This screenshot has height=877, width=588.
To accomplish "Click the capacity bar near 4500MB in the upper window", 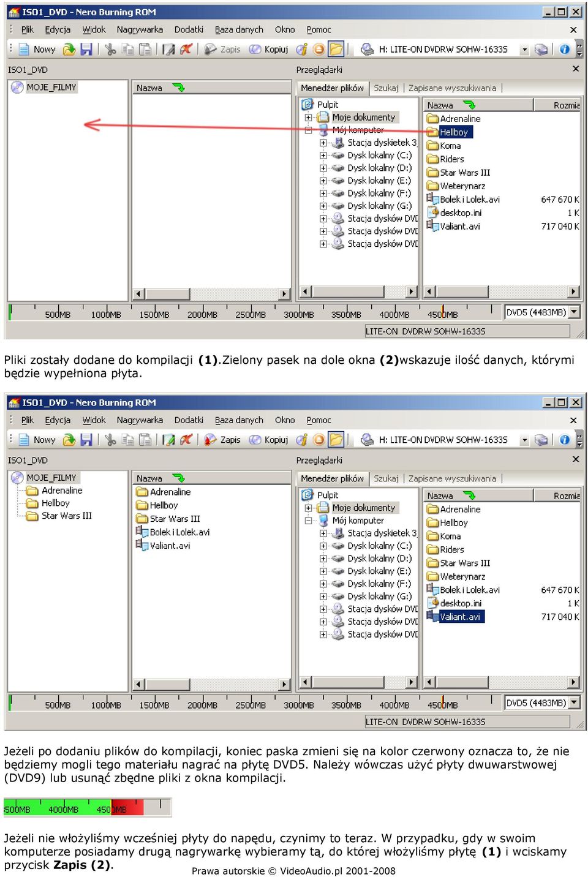I will pyautogui.click(x=442, y=312).
